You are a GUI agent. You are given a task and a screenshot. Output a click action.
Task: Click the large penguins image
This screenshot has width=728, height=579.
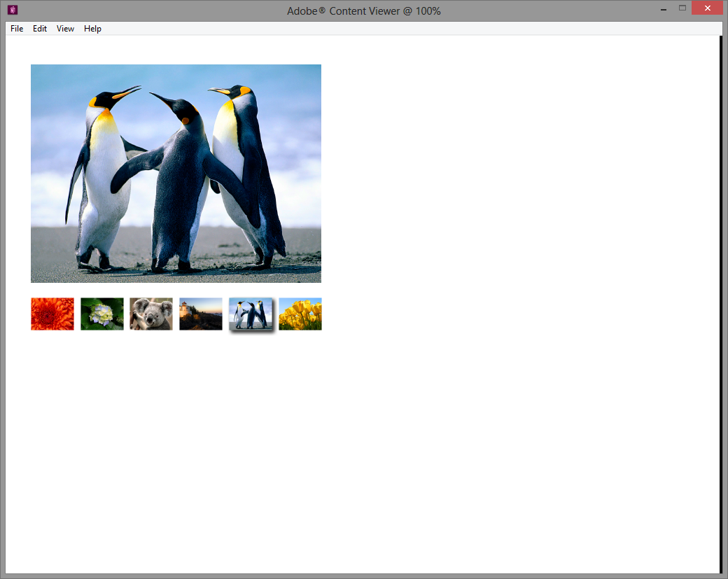click(176, 174)
